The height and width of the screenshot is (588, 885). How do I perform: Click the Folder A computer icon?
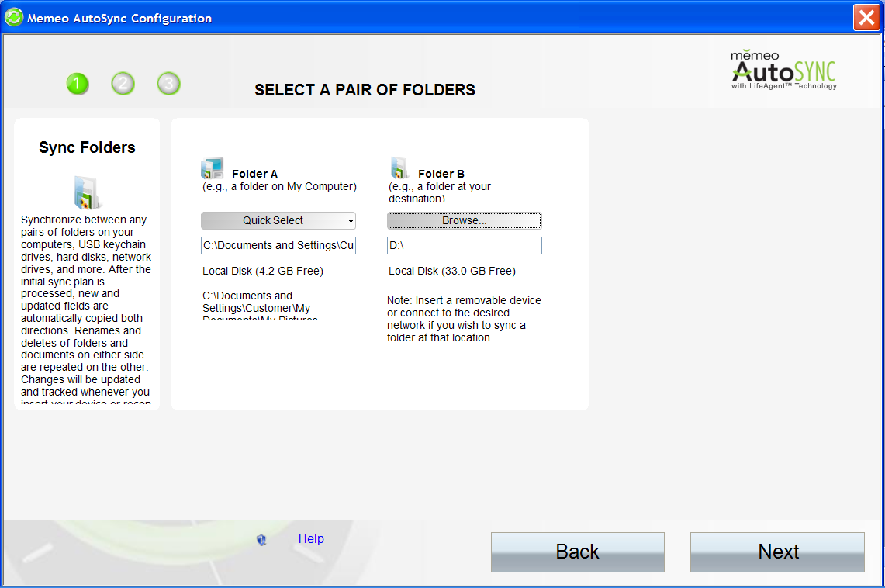213,168
